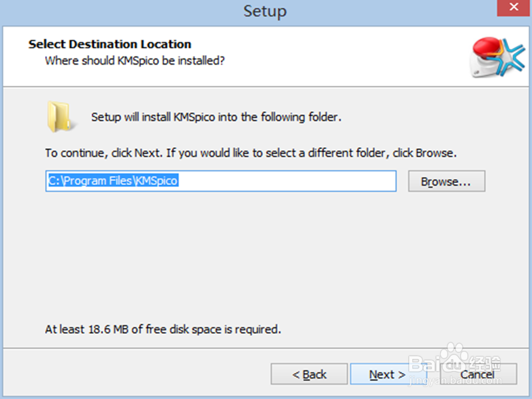Viewport: 532px width, 399px height.
Task: Click "Where should KMSpico be installed?" subtitle
Action: point(134,61)
